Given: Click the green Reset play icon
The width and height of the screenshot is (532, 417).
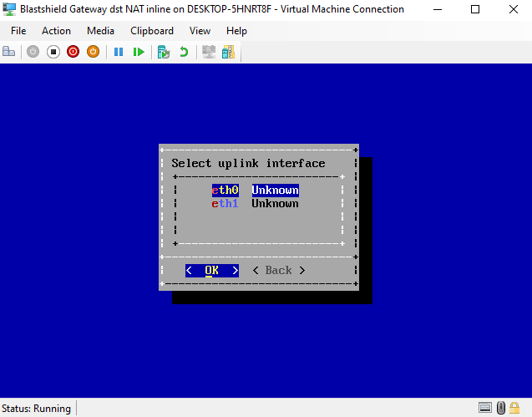Looking at the screenshot, I should (x=139, y=52).
